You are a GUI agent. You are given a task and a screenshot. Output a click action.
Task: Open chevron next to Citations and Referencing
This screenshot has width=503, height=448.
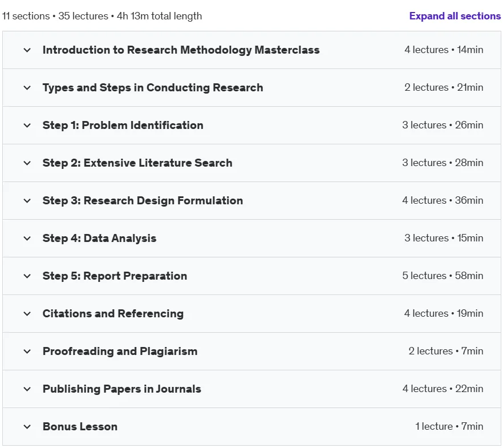pos(27,313)
